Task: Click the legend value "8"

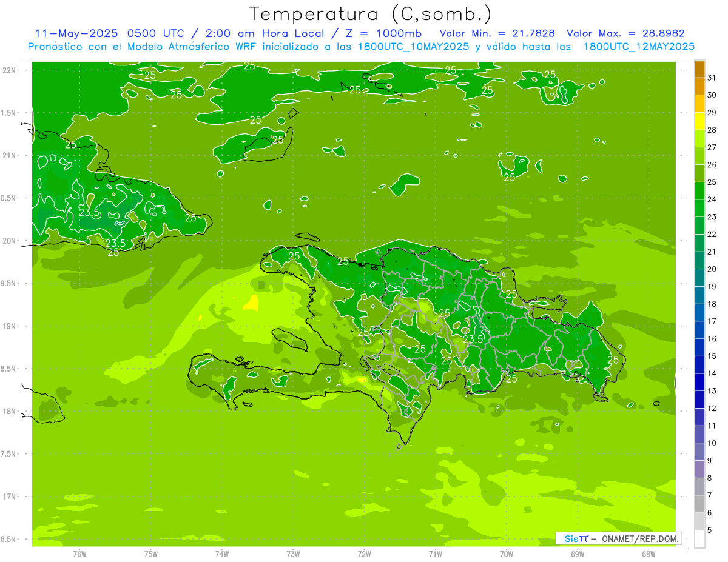Action: pyautogui.click(x=710, y=478)
